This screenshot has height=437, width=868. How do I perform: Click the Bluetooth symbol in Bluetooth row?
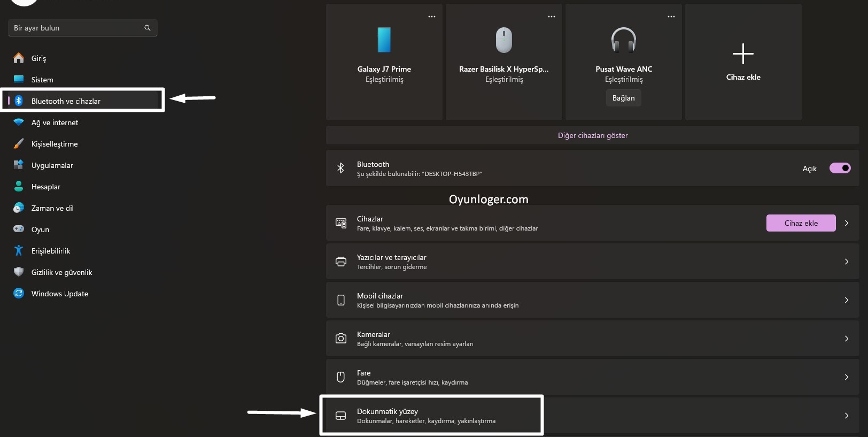tap(340, 168)
